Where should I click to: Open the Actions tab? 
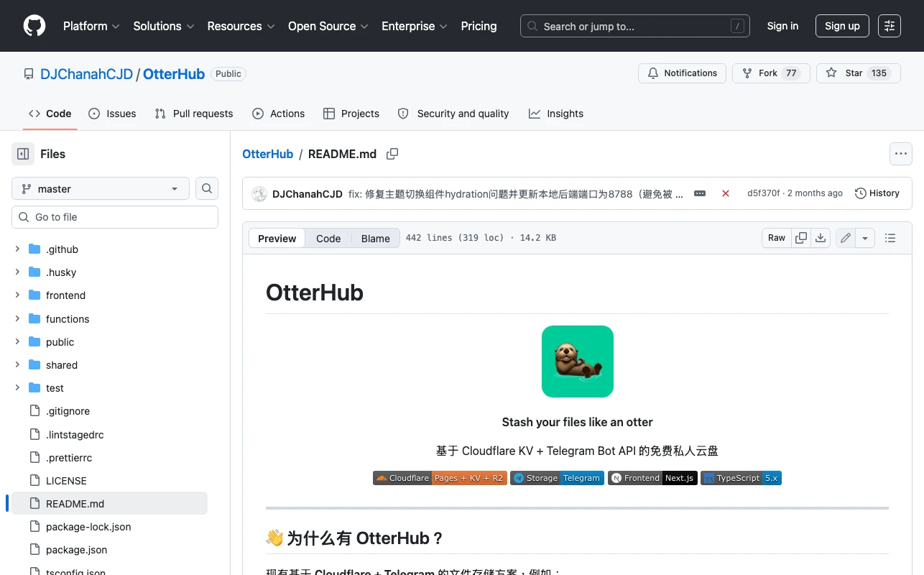coord(279,114)
